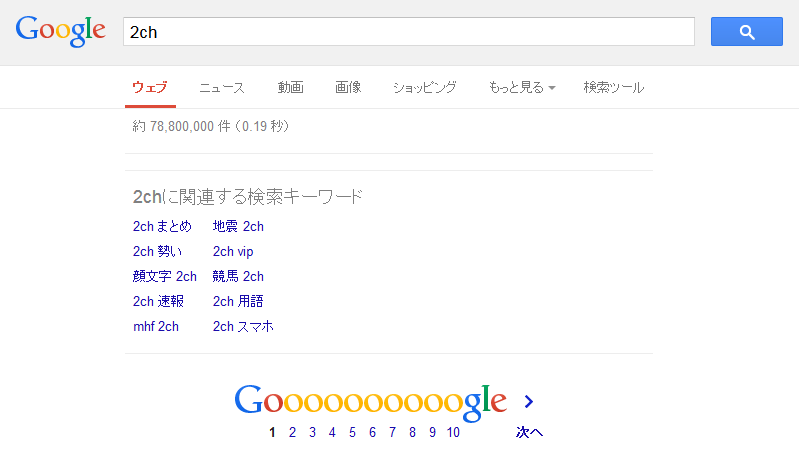This screenshot has height=469, width=799.
Task: Click the Goooooooooogle pagination logo
Action: click(370, 400)
